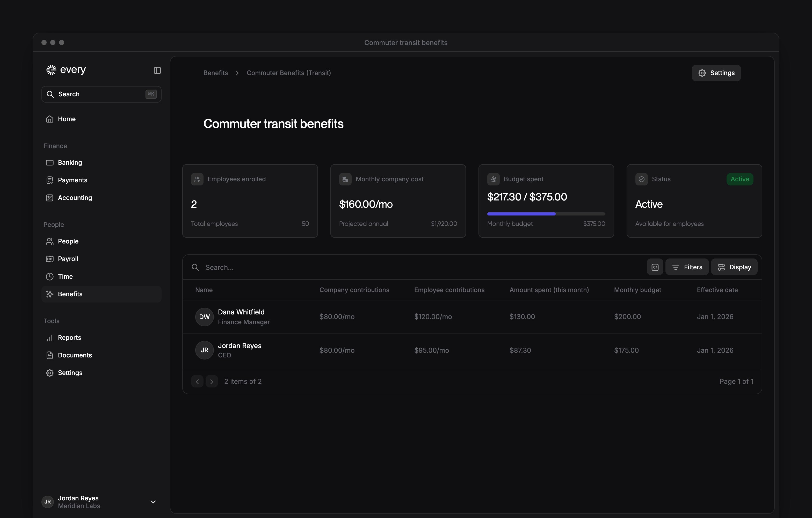Open Dana Whitfield's name link

[241, 312]
